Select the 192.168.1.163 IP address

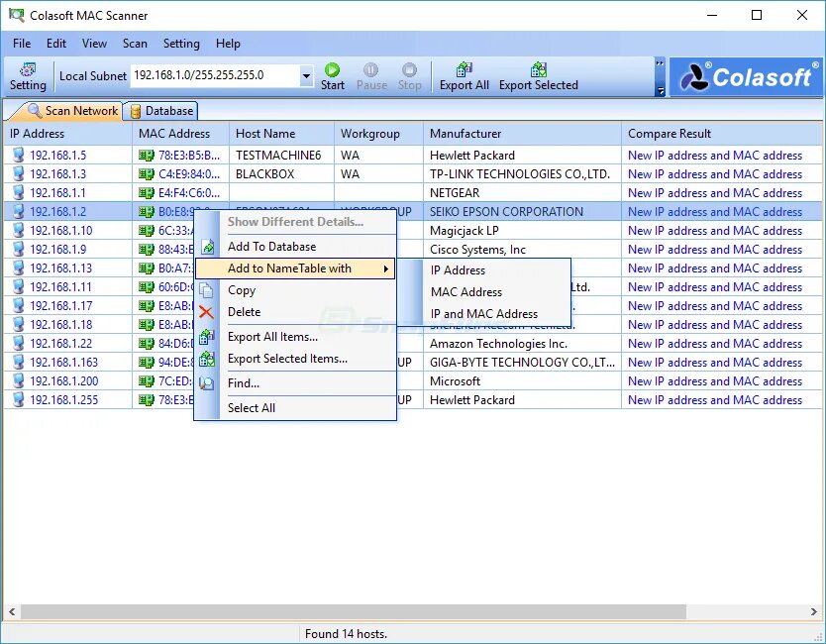click(63, 362)
